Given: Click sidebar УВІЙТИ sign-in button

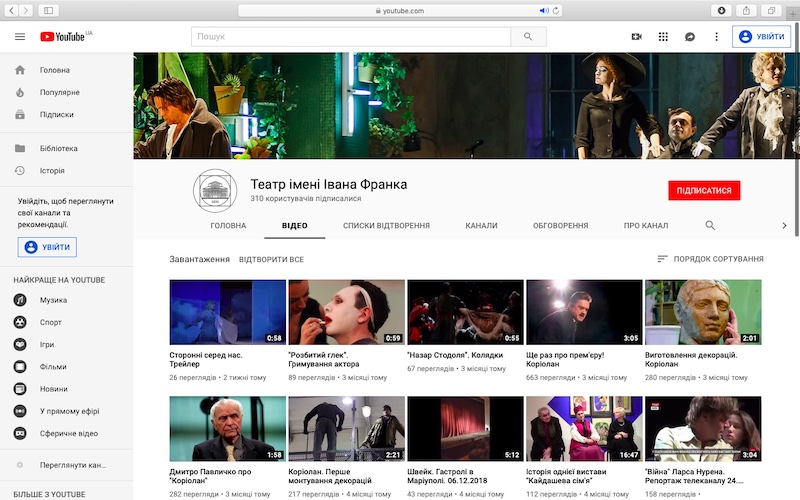Looking at the screenshot, I should (47, 247).
